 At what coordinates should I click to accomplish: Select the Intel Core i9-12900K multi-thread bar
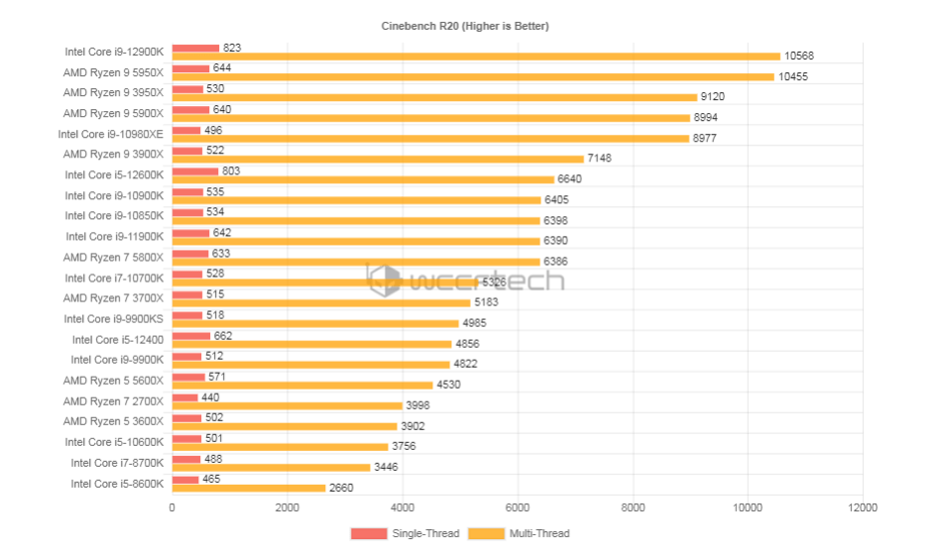point(476,56)
